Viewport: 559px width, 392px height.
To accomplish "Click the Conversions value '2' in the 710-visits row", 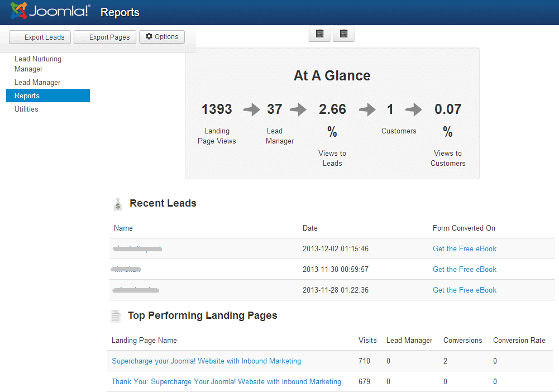I will [445, 361].
